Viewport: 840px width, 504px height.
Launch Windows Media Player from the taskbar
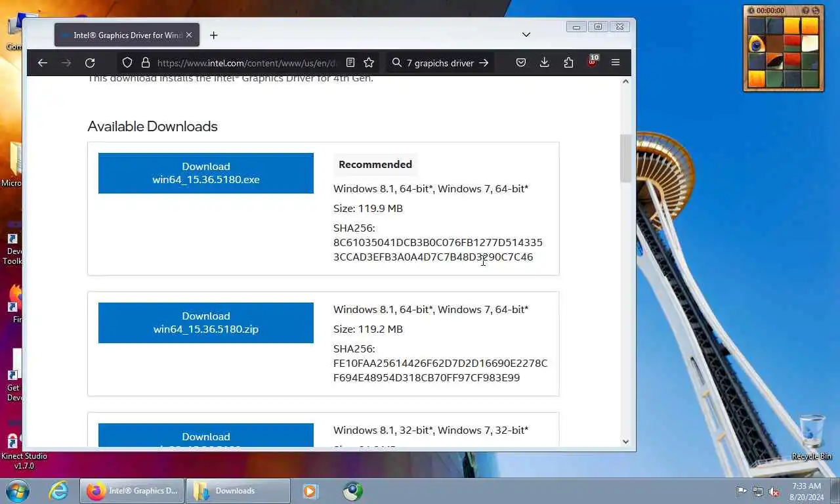310,491
